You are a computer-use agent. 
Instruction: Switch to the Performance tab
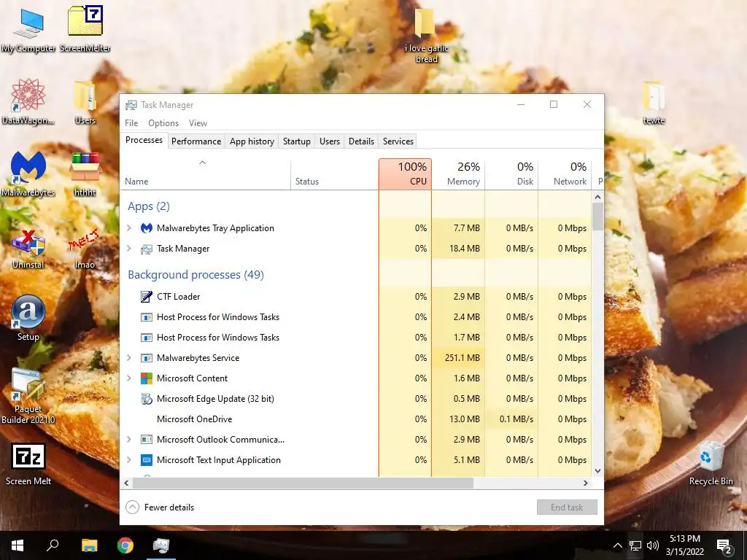pos(196,141)
